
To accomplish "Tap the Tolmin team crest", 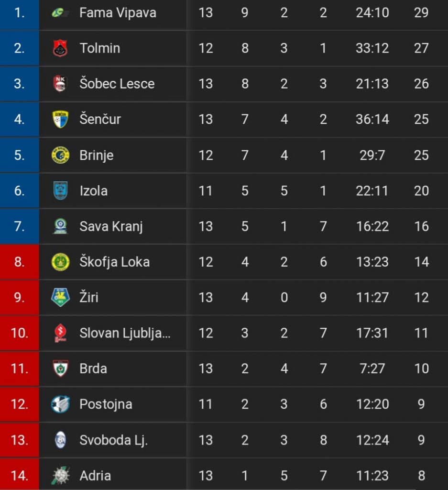I will [60, 48].
